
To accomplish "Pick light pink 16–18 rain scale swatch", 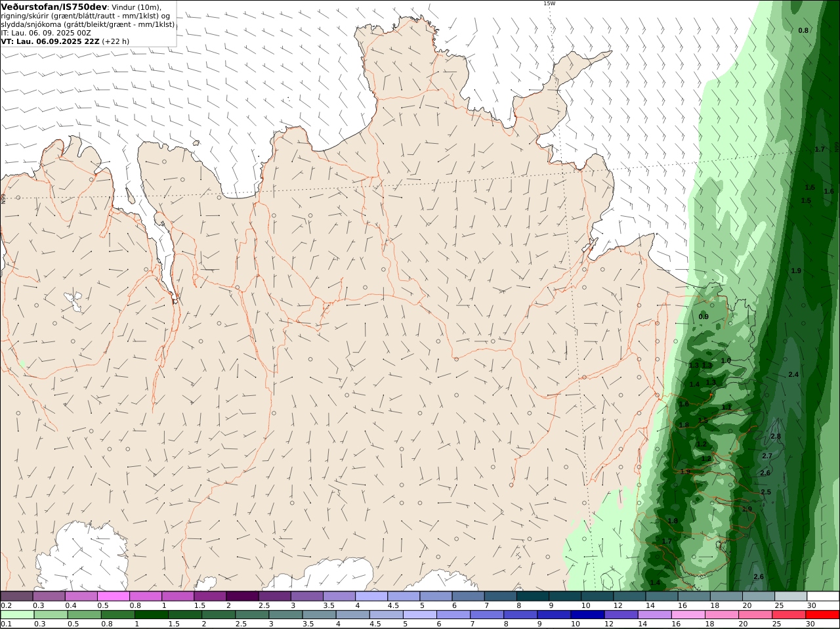I will point(688,615).
